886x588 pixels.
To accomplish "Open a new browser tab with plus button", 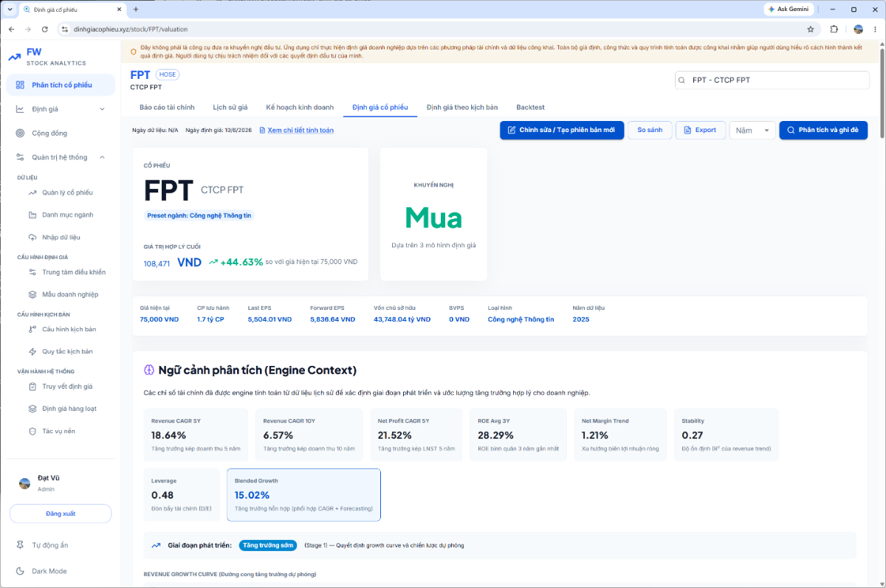I will (x=136, y=10).
